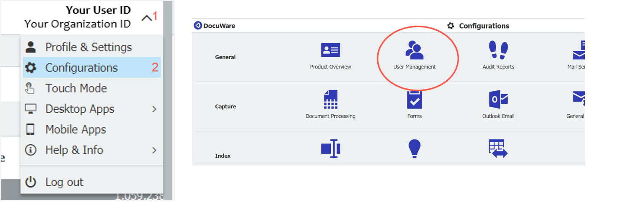
Task: Expand Desktop Apps submenu arrow
Action: click(x=154, y=109)
